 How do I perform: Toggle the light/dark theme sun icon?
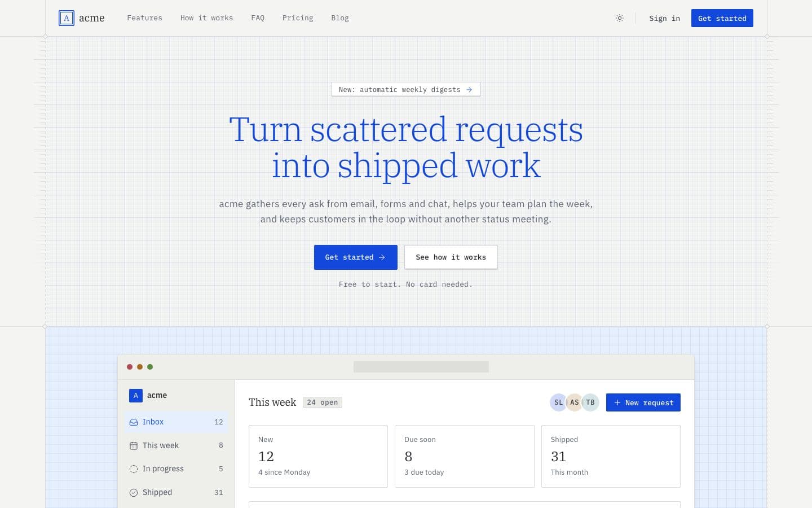620,18
